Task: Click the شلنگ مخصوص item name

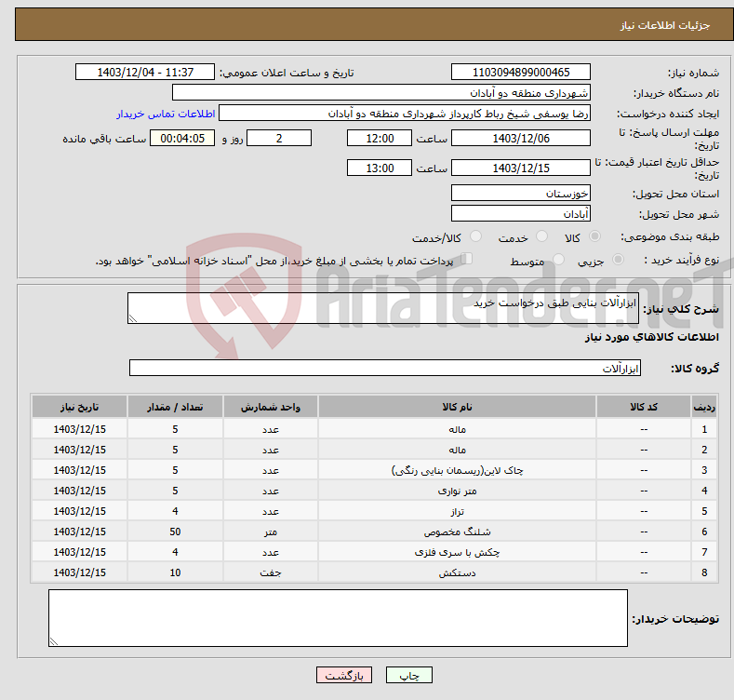Action: coord(457,532)
